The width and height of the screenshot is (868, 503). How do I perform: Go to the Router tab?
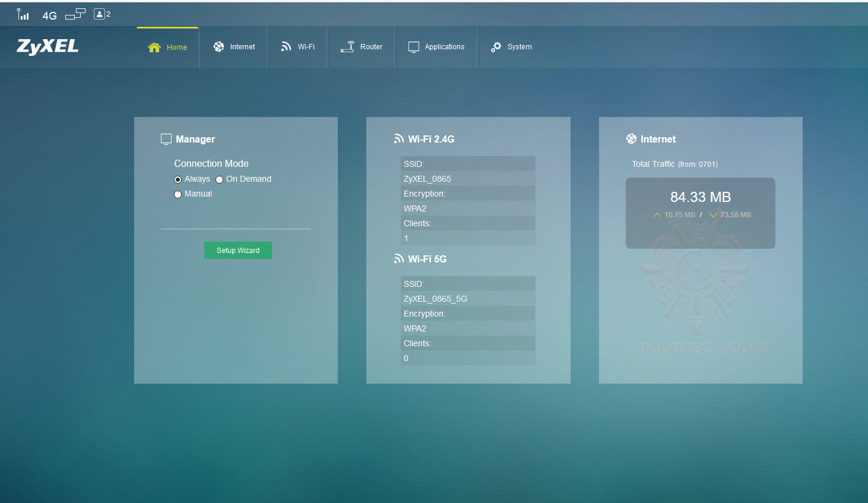pyautogui.click(x=362, y=47)
